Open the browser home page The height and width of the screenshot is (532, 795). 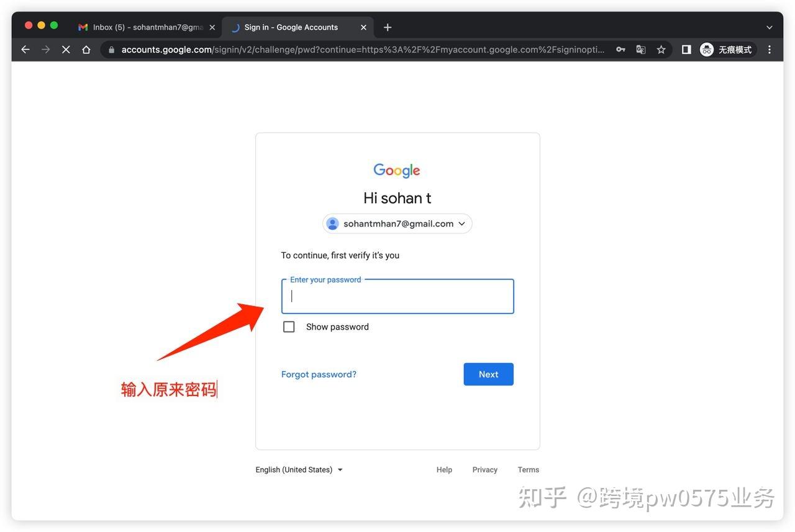[x=86, y=49]
